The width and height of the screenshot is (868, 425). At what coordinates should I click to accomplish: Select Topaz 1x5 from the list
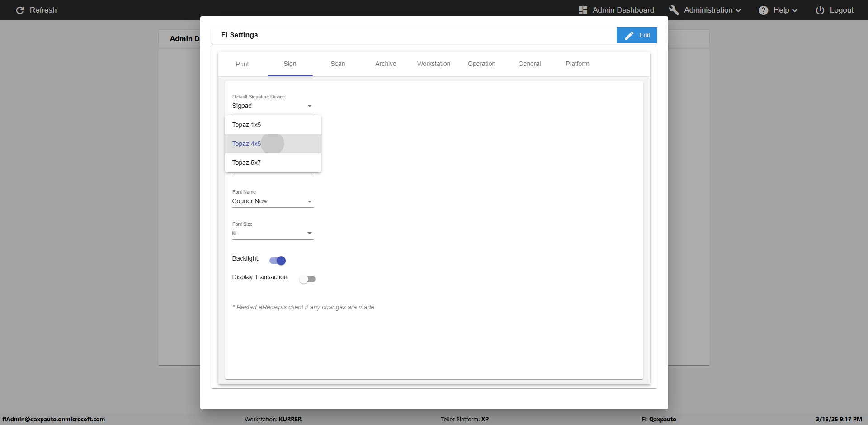[273, 125]
